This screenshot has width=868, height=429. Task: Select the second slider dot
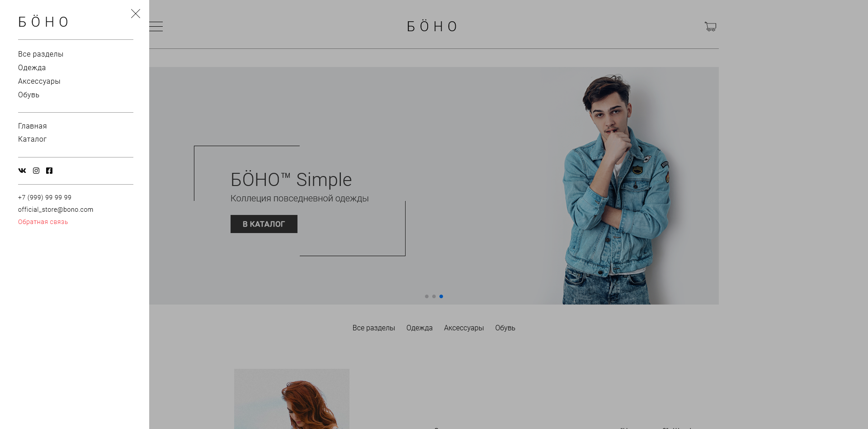434,296
